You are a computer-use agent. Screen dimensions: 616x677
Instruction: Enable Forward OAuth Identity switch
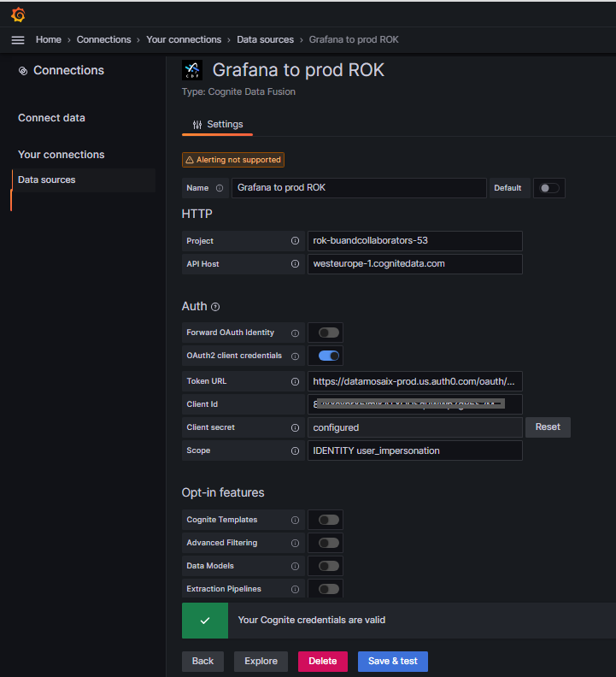click(x=328, y=333)
